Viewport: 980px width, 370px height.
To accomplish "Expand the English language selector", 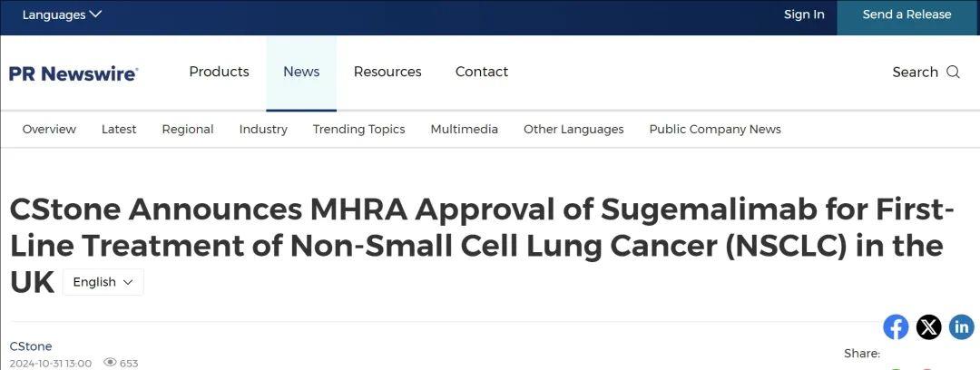I will 103,282.
